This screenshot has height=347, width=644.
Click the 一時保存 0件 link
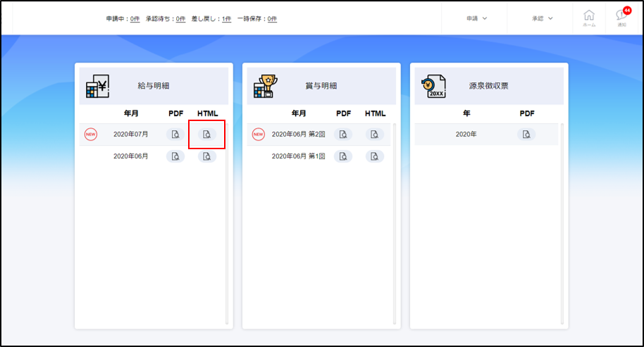point(272,19)
